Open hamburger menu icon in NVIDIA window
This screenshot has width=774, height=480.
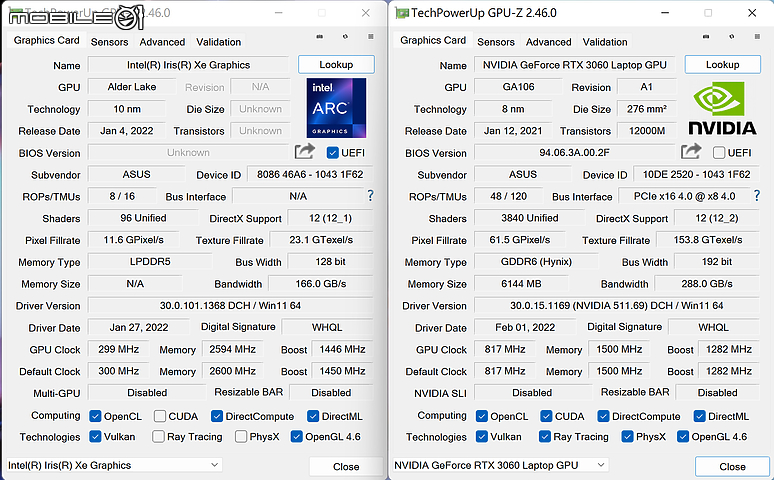pyautogui.click(x=757, y=37)
